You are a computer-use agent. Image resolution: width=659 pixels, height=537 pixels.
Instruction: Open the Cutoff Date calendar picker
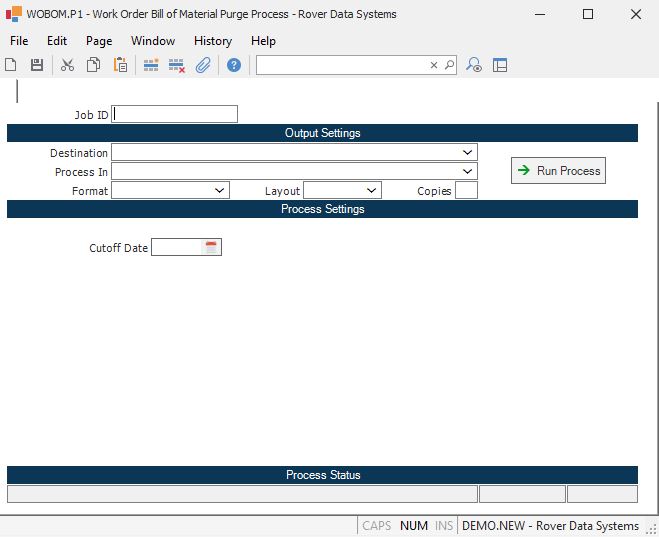click(211, 247)
